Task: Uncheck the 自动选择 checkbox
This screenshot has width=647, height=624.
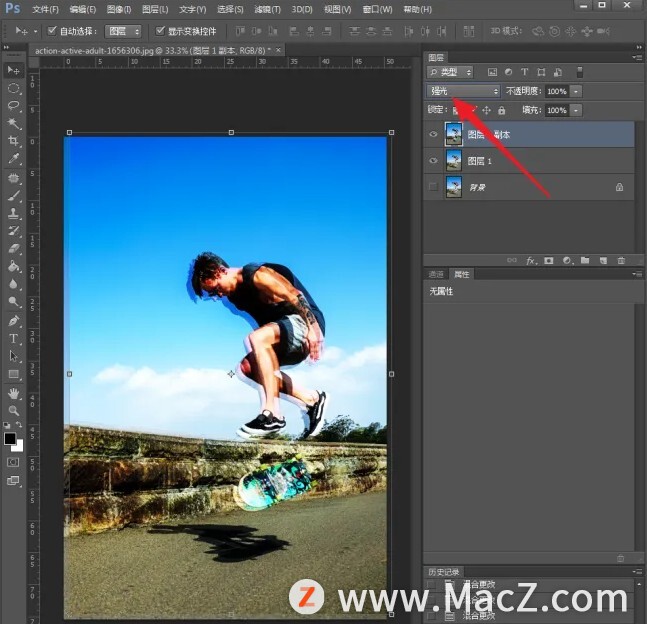Action: click(x=52, y=31)
